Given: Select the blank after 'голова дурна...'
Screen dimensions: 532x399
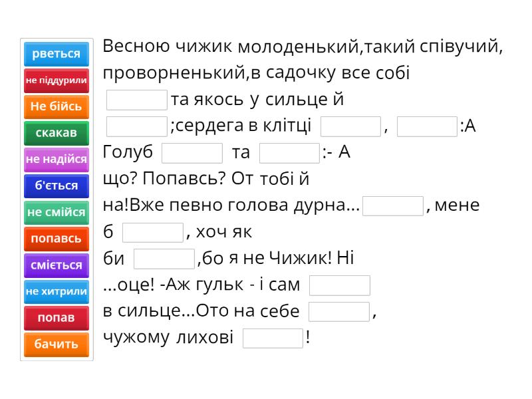Looking at the screenshot, I should (393, 205).
